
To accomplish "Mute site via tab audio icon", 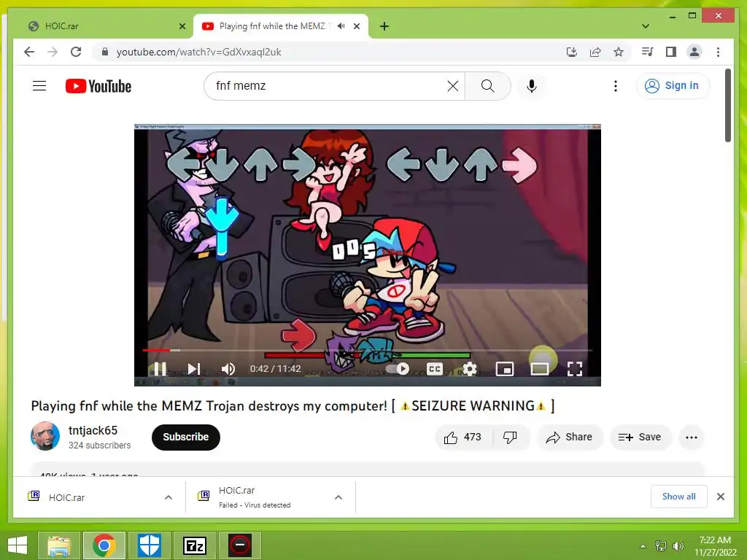I will click(341, 26).
